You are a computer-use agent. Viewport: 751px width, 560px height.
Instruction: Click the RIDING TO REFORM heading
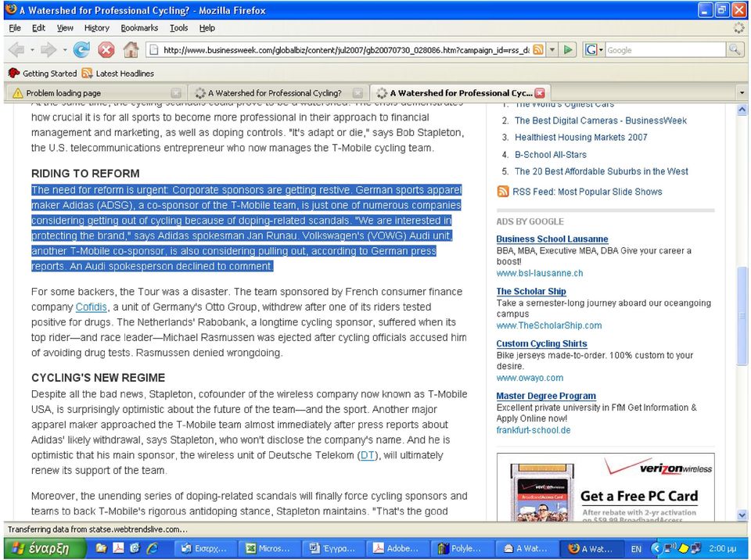click(85, 174)
